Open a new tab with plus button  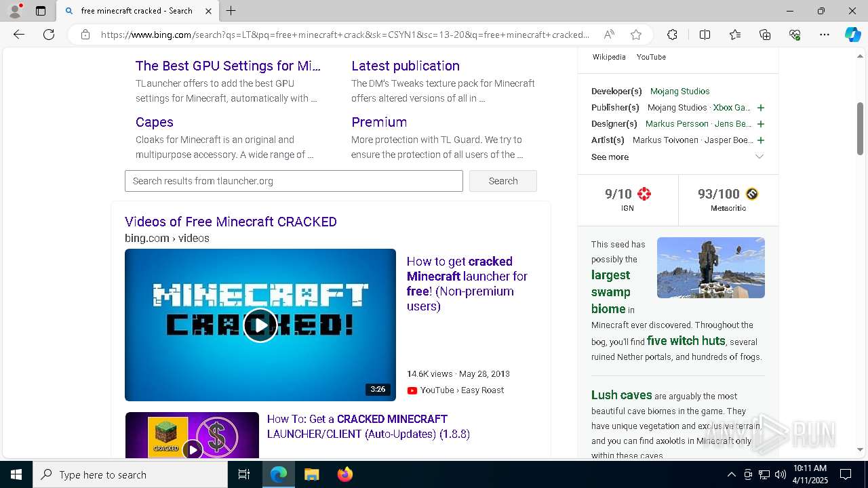[x=231, y=11]
